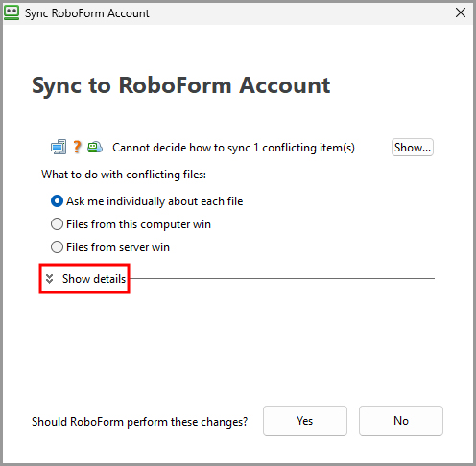The width and height of the screenshot is (476, 466).
Task: Click the Sync to RoboForm Account heading
Action: coord(181,85)
